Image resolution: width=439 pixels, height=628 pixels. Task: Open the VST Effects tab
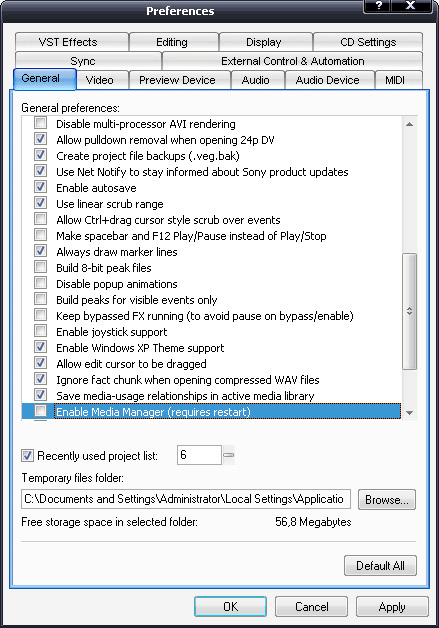tap(68, 42)
